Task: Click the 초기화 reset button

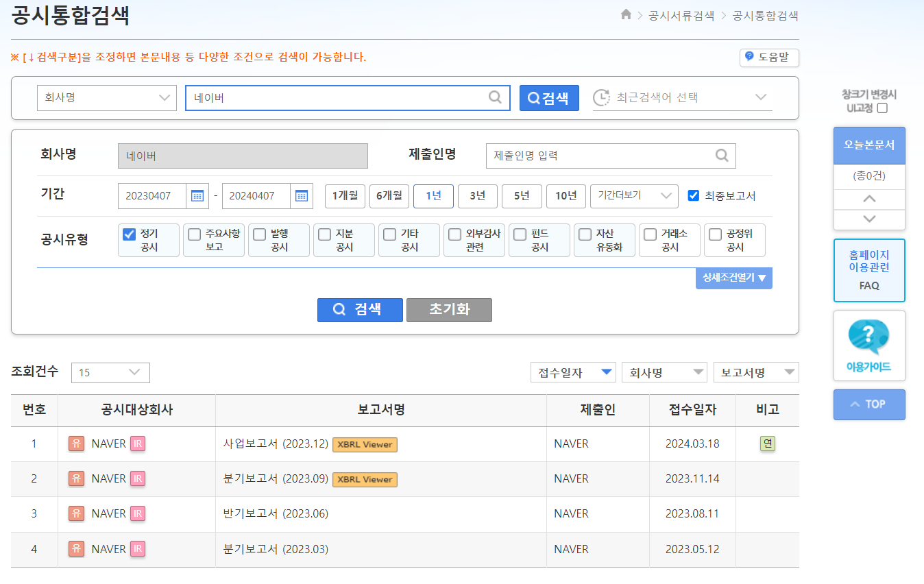Action: point(449,310)
